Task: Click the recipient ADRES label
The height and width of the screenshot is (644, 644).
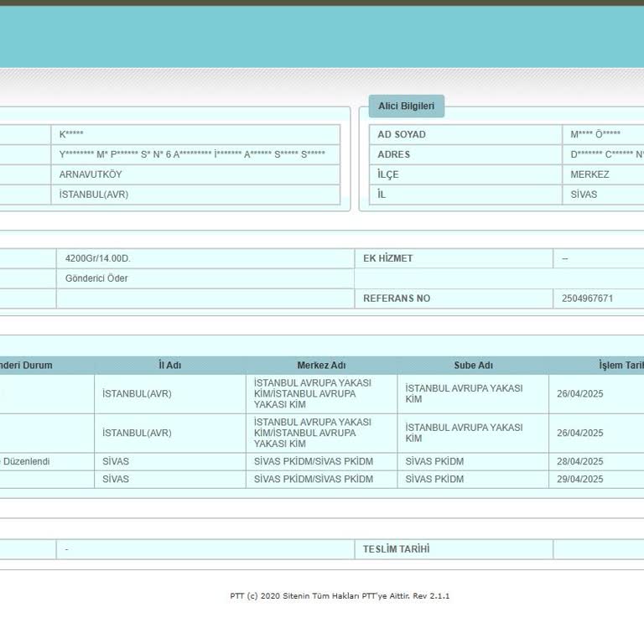Action: [394, 154]
